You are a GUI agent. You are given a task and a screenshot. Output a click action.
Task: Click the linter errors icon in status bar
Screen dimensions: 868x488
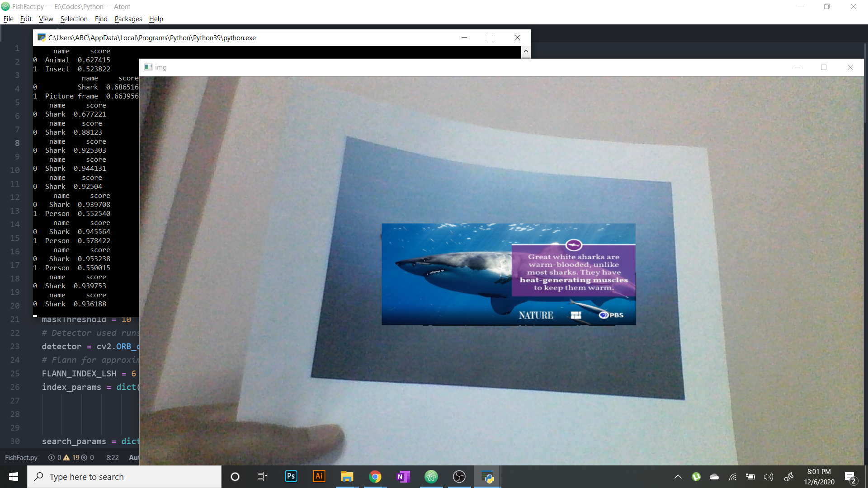coord(52,458)
